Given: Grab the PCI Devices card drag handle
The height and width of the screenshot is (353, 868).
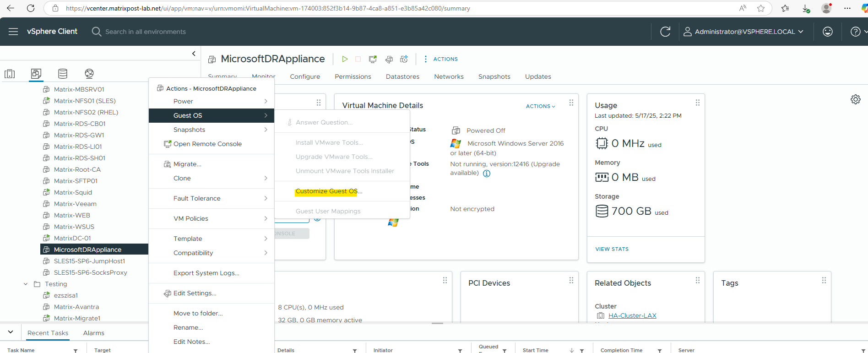Looking at the screenshot, I should [x=571, y=280].
